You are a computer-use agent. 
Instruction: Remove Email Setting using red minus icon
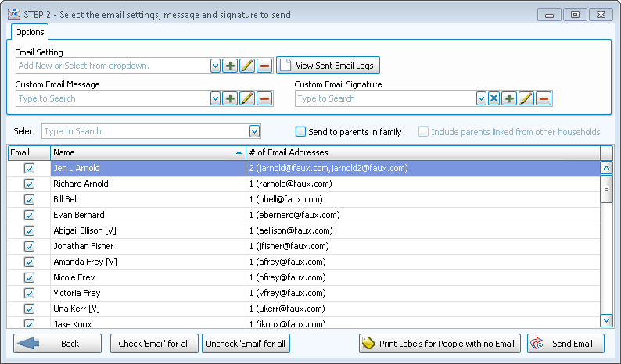(264, 66)
